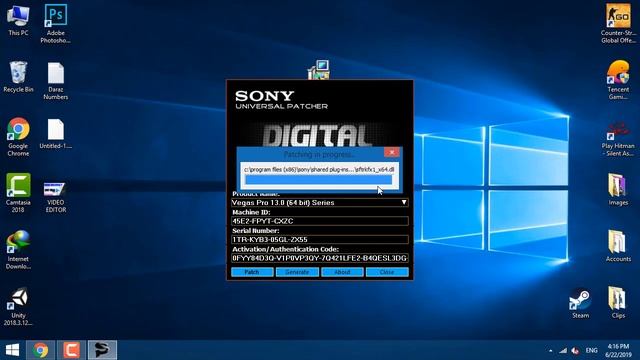This screenshot has width=640, height=360.
Task: Open the Camtasia 2018 shortcut
Action: pos(18,193)
